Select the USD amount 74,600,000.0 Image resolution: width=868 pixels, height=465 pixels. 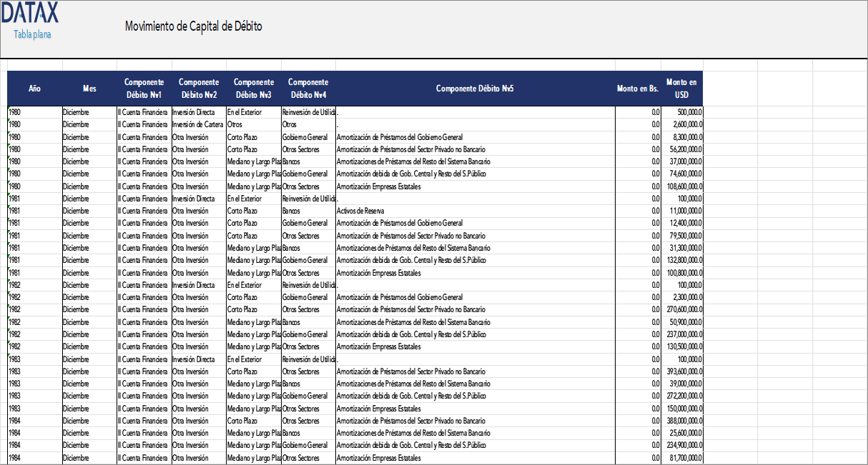tap(682, 174)
